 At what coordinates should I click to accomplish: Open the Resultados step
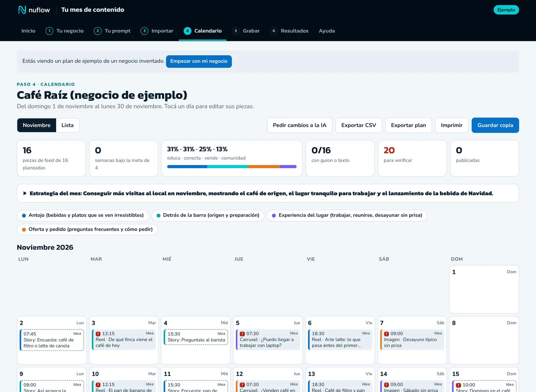289,31
